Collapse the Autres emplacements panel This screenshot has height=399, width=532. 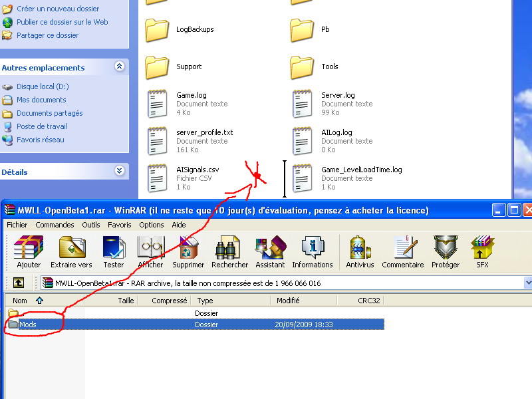click(x=120, y=66)
